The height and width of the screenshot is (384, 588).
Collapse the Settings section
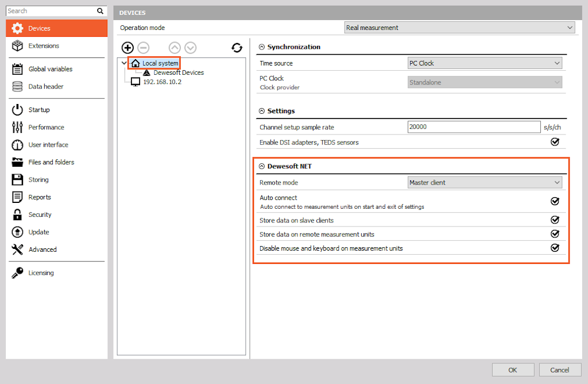click(x=262, y=111)
